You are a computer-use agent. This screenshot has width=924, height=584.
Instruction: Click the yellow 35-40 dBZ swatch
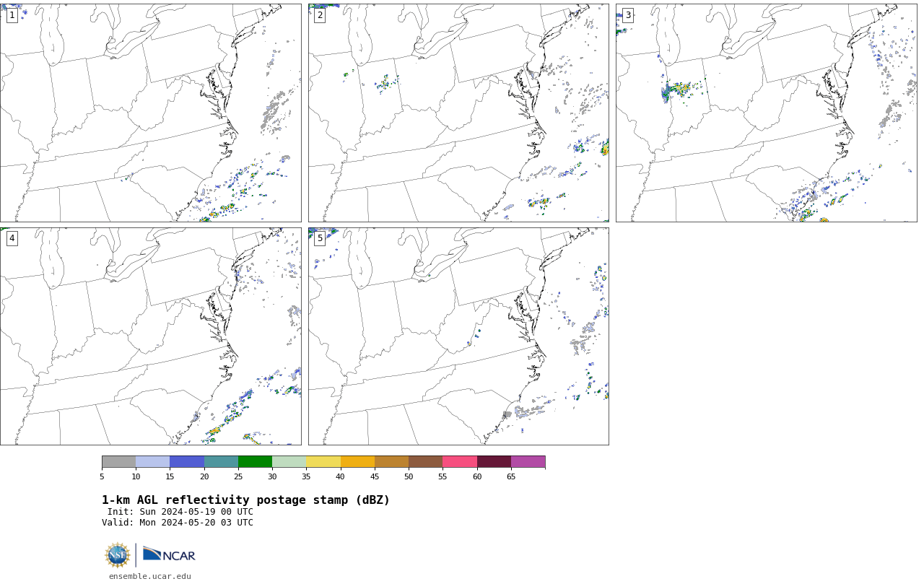[323, 462]
